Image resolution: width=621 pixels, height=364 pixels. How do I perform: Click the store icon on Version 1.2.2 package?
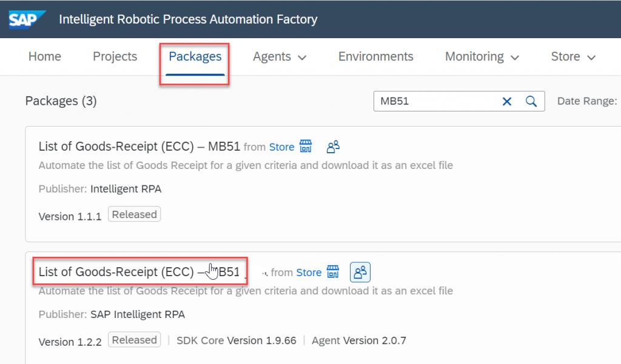pyautogui.click(x=333, y=272)
